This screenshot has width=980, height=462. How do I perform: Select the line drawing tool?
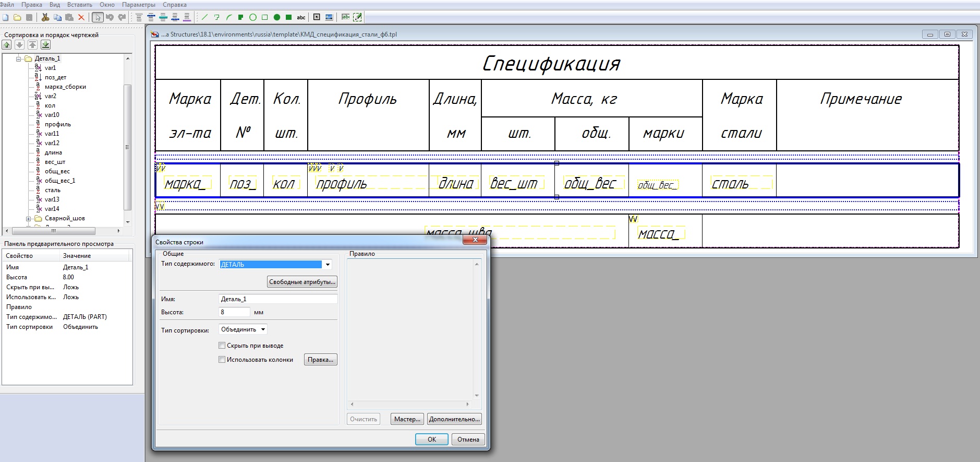click(x=204, y=17)
